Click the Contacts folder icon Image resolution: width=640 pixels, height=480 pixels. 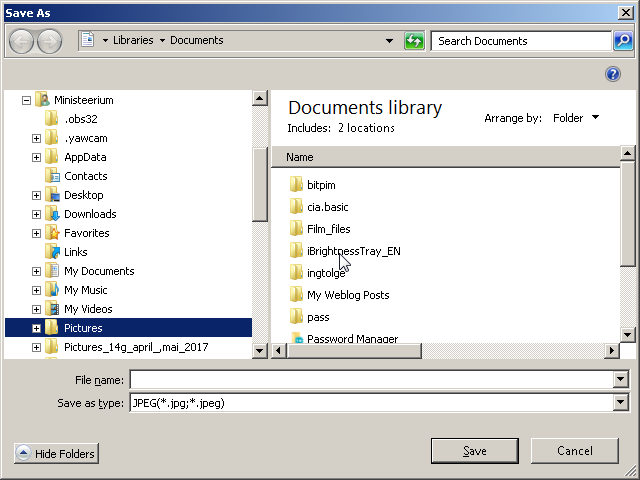click(52, 176)
